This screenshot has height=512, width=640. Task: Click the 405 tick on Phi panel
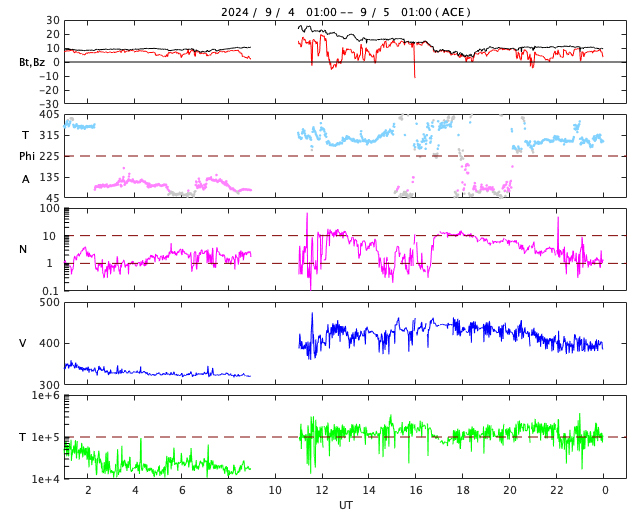49,114
